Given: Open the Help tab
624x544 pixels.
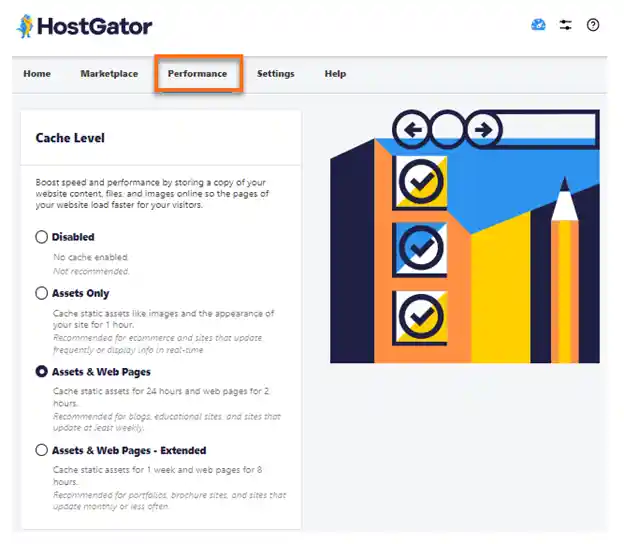Looking at the screenshot, I should click(x=335, y=74).
